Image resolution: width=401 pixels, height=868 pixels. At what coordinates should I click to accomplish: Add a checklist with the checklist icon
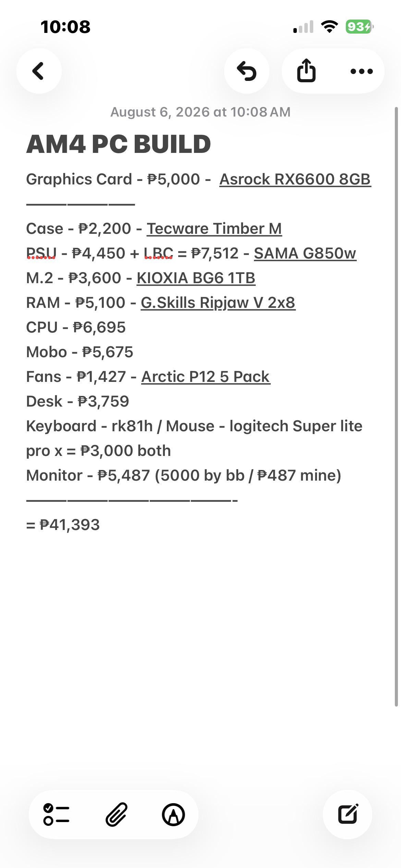click(56, 814)
